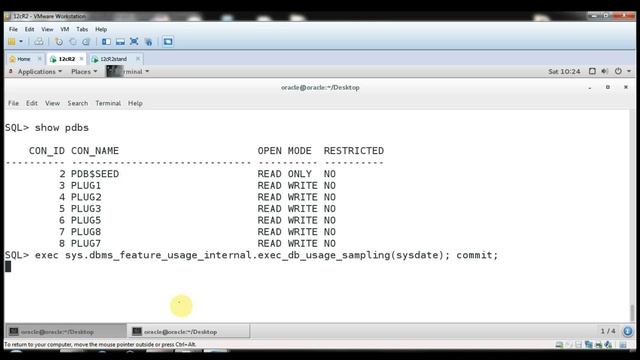Image resolution: width=640 pixels, height=360 pixels.
Task: Open the VMware View menu
Action: [47, 29]
